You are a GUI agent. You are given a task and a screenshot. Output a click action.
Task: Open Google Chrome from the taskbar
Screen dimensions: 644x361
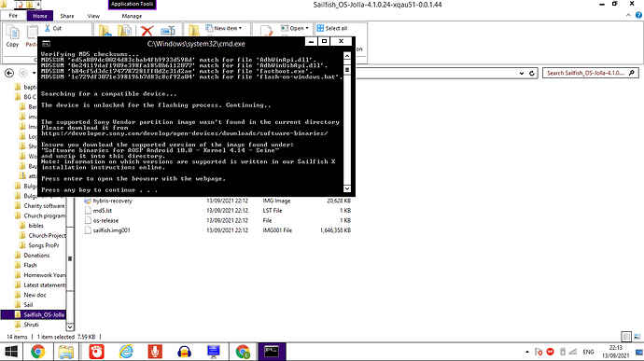[37, 352]
